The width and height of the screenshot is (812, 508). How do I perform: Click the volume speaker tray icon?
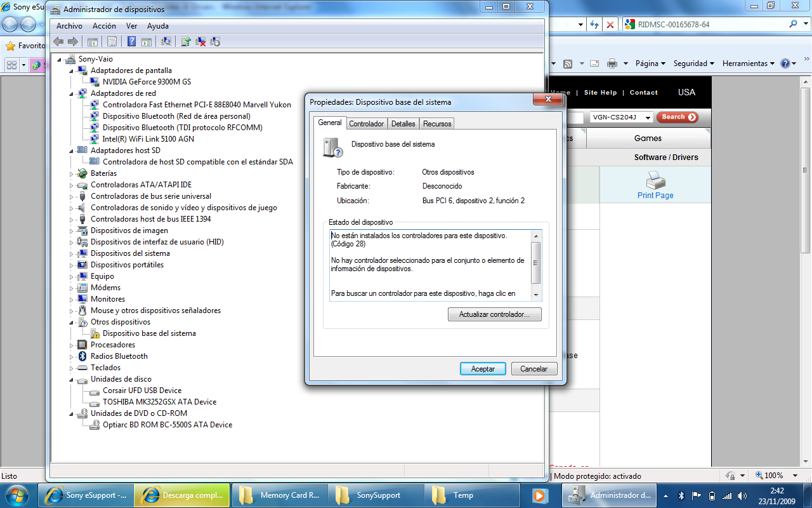[x=742, y=495]
